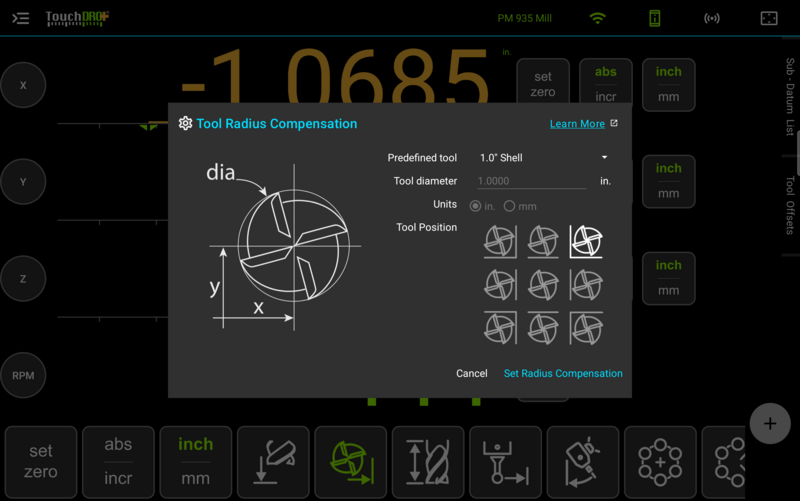Choose the center tool position icon
Image resolution: width=800 pixels, height=501 pixels.
(543, 284)
